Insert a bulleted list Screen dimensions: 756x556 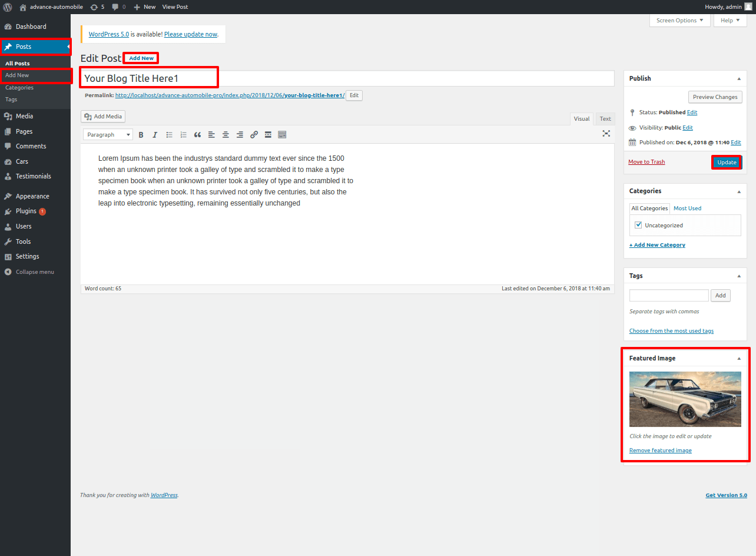click(x=169, y=135)
